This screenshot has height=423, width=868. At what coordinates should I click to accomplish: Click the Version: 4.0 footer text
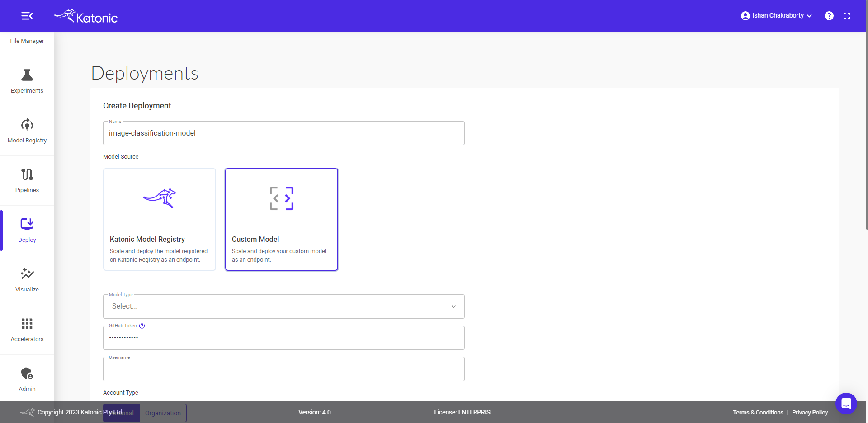[315, 412]
